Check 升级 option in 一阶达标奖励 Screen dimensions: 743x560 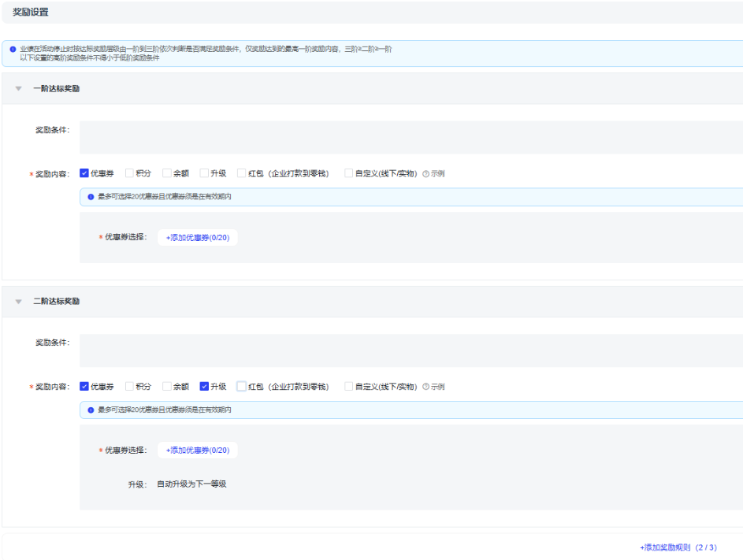coord(204,173)
